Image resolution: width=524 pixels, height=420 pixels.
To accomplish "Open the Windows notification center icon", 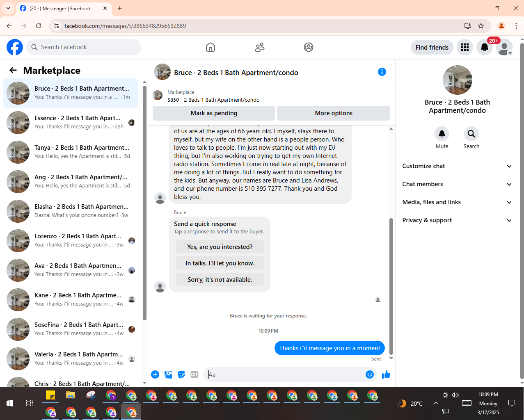I will pyautogui.click(x=512, y=403).
